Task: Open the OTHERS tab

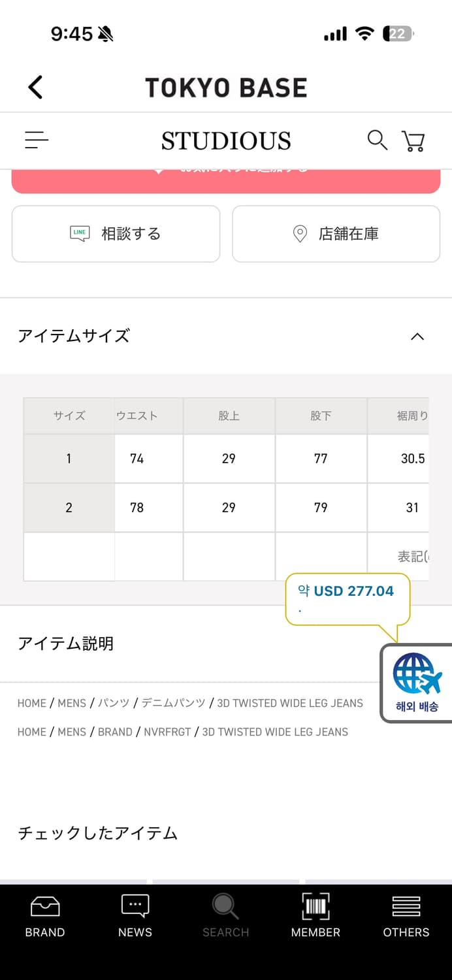Action: coord(406,915)
